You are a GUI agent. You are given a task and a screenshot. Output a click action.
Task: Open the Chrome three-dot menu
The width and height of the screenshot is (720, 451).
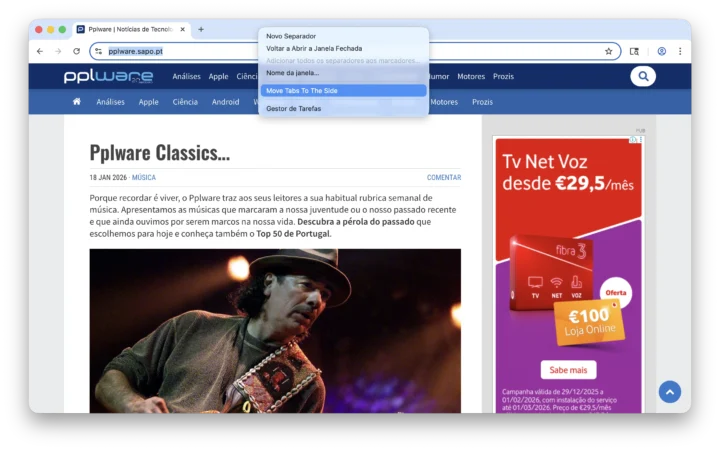coord(680,51)
